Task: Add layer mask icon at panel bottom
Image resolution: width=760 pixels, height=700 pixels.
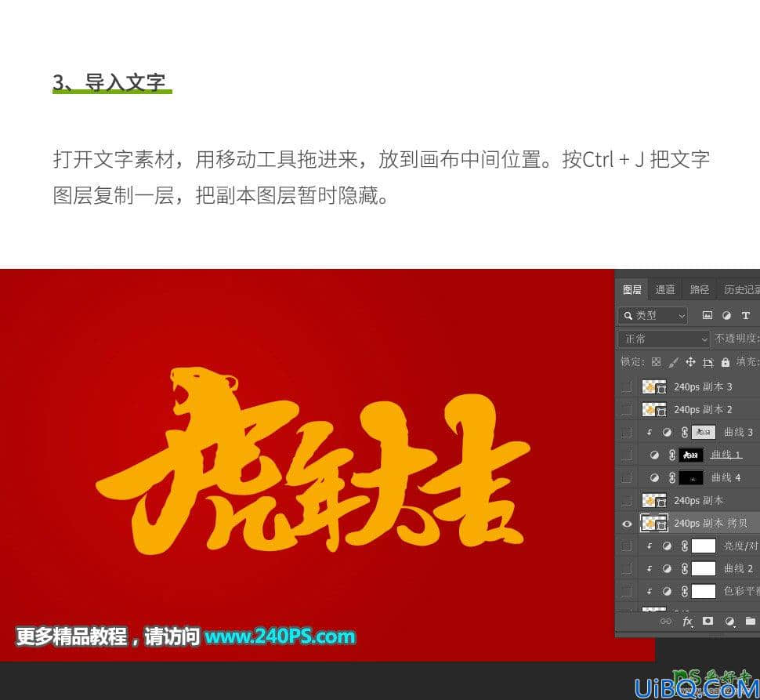Action: (x=708, y=621)
